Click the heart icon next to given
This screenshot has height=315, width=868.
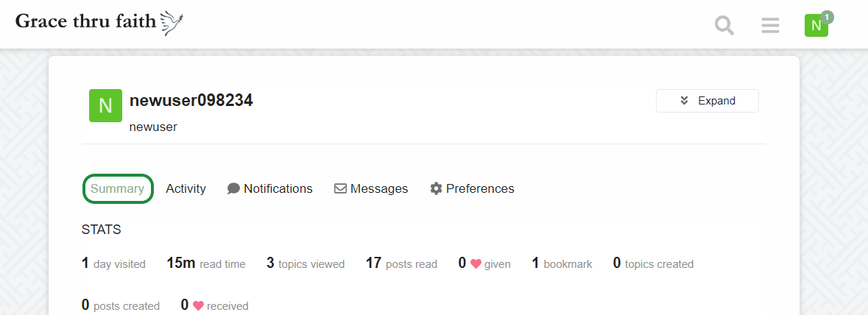coord(476,264)
